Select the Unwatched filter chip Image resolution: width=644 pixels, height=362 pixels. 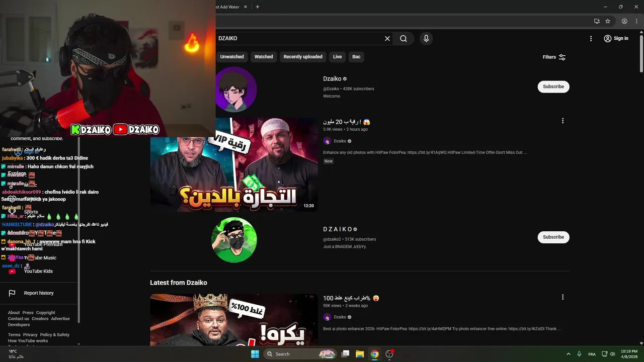coord(232,57)
